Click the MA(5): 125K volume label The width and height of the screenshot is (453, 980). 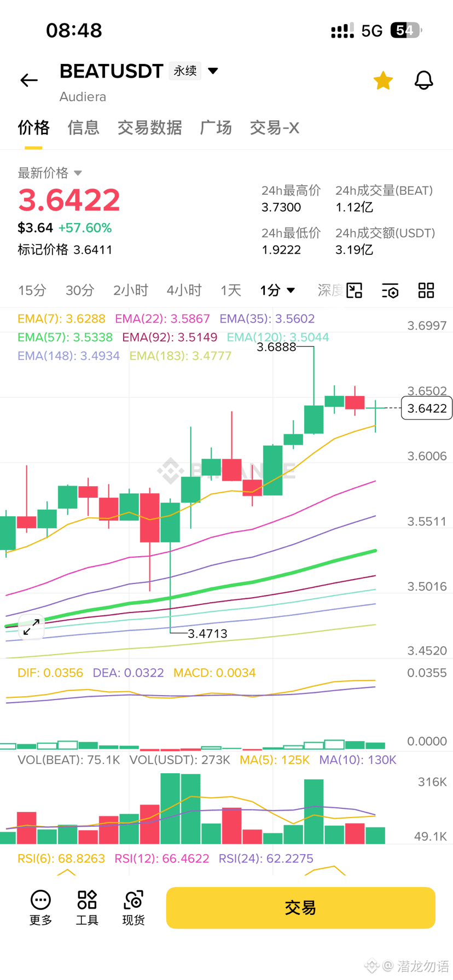(275, 760)
